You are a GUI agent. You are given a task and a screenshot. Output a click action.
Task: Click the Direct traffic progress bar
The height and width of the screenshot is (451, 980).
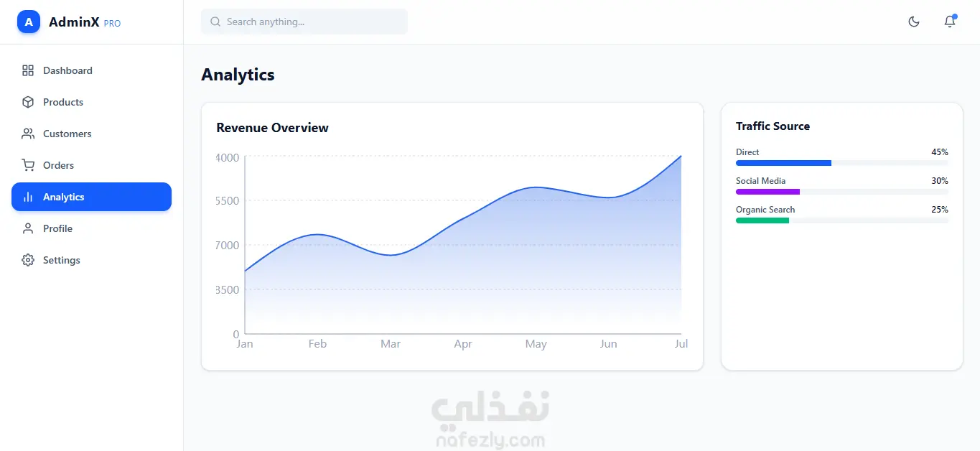842,163
